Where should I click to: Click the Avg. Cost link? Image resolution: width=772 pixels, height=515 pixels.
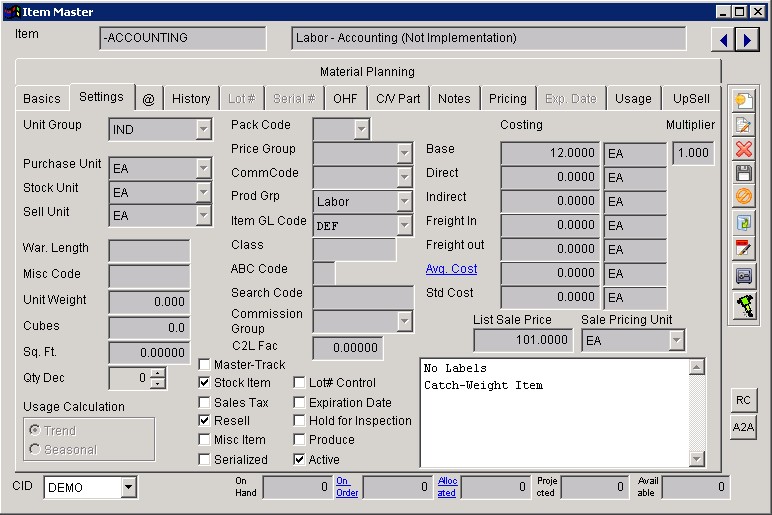tap(451, 269)
